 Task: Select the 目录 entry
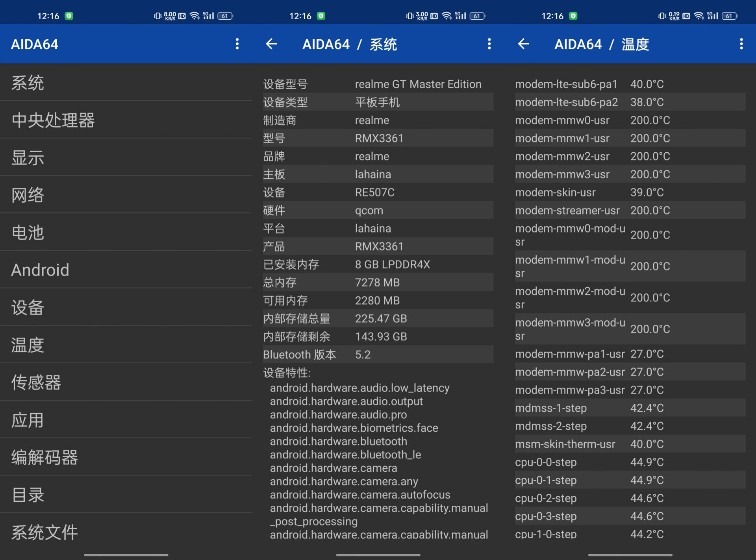[126, 495]
